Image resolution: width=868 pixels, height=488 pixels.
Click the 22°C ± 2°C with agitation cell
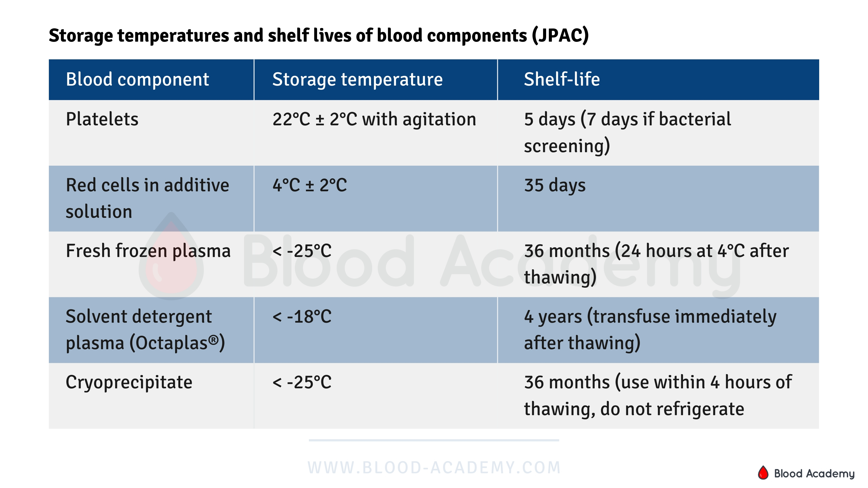pos(374,119)
